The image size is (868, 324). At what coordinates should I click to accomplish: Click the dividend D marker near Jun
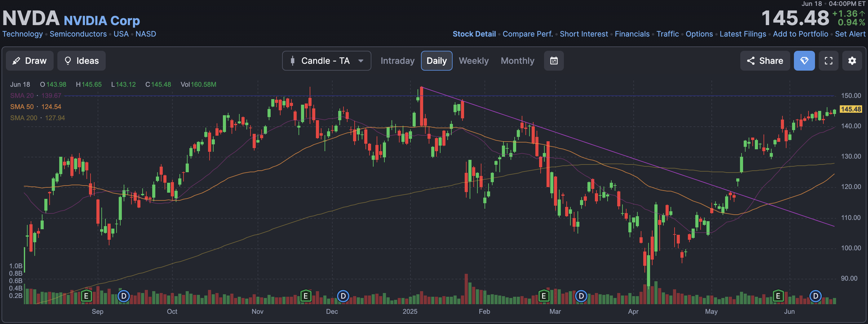pyautogui.click(x=815, y=296)
